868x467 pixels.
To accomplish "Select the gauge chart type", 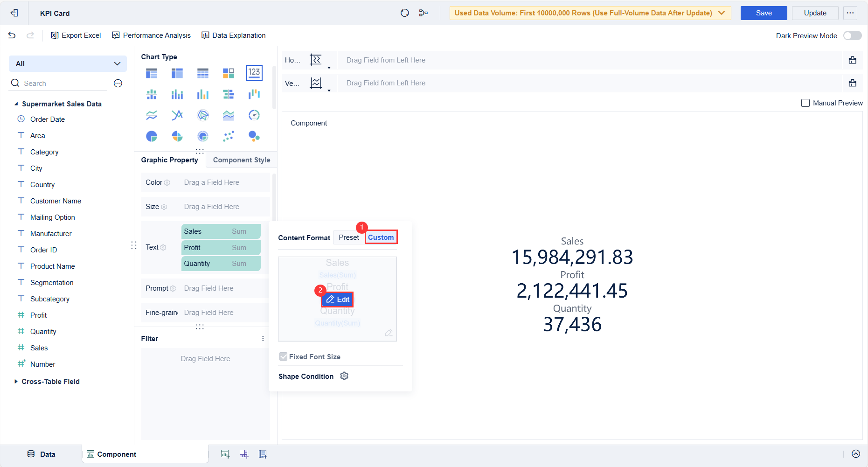I will (254, 115).
